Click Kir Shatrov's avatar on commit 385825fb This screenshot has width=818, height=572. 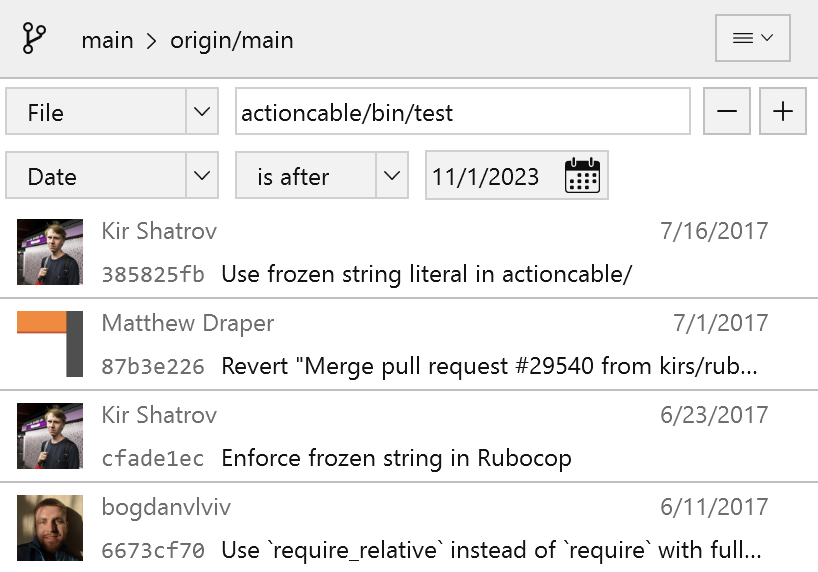(x=50, y=252)
